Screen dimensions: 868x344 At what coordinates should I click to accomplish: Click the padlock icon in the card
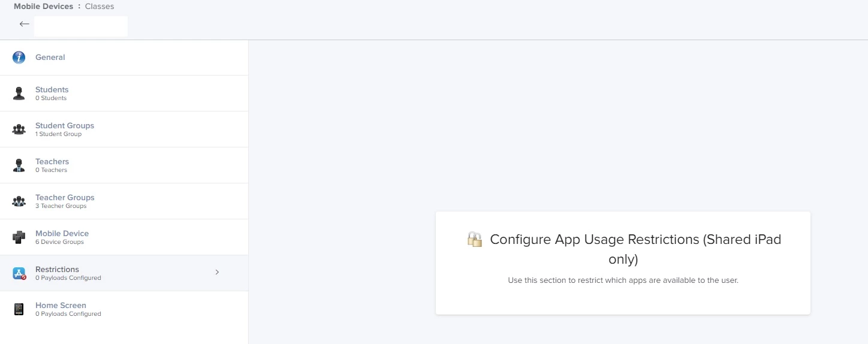coord(475,239)
